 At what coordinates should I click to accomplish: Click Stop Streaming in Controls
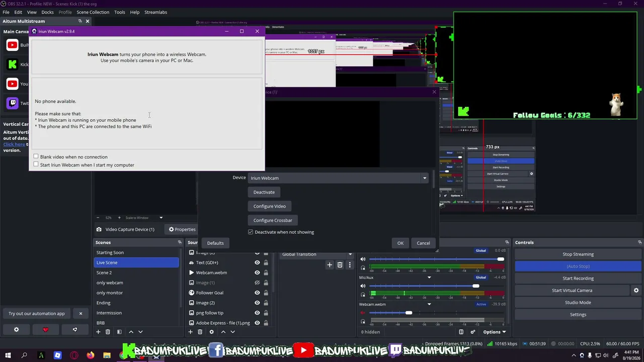(578, 254)
